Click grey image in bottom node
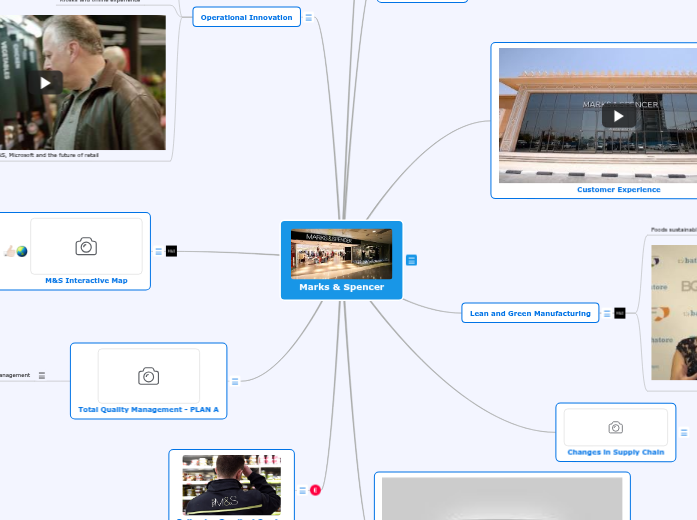Viewport: 697px width, 520px height. pos(502,499)
